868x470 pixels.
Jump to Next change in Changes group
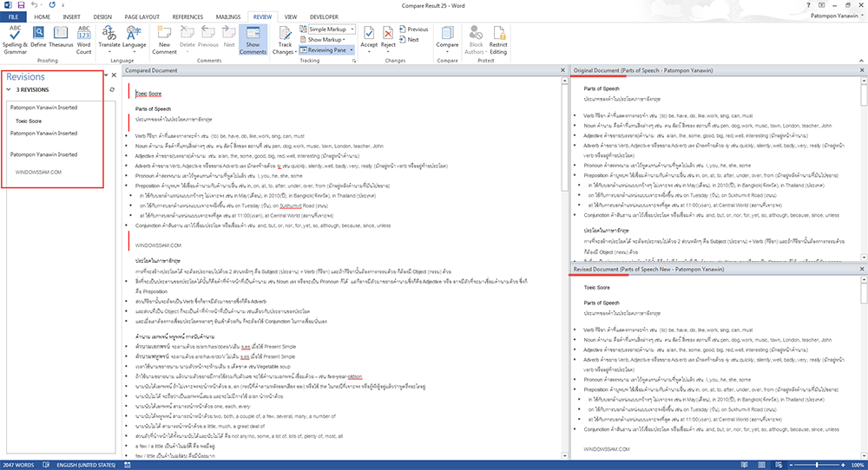click(409, 39)
